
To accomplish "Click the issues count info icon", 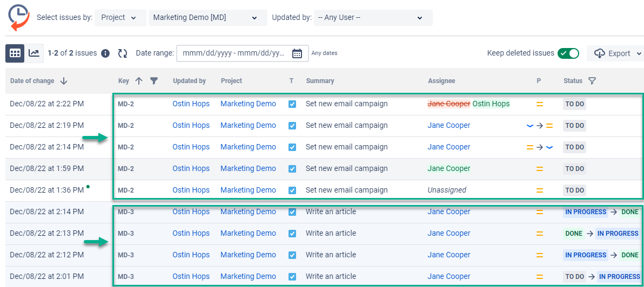I will click(x=106, y=53).
